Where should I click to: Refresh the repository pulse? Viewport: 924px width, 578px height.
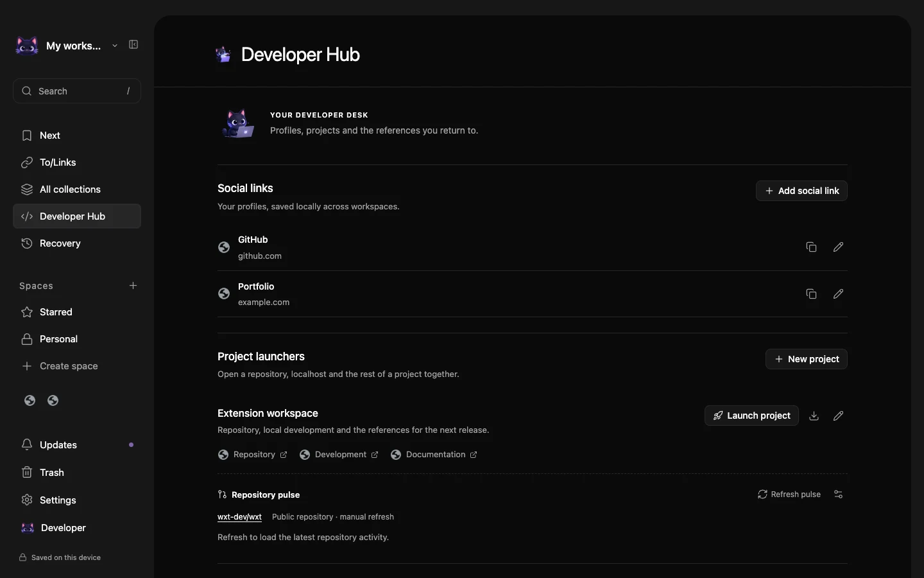point(789,495)
